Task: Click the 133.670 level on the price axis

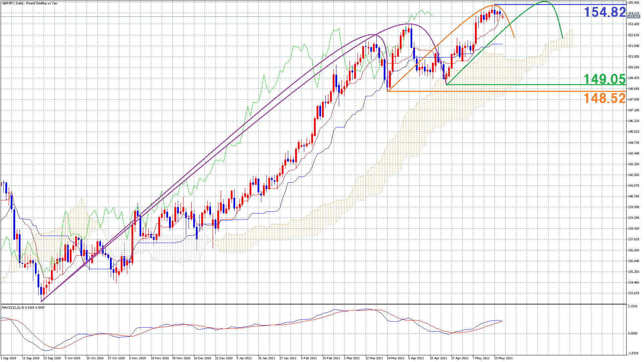Action: click(x=633, y=293)
